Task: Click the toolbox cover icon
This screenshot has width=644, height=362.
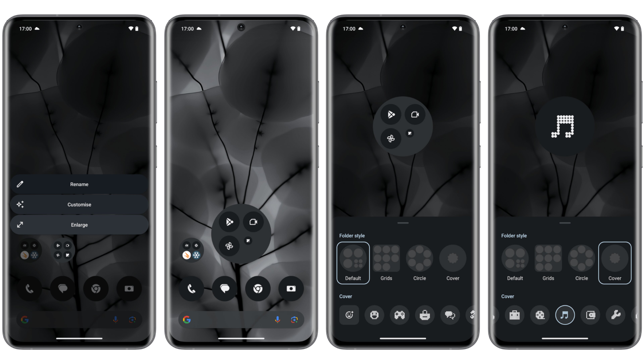Action: (x=514, y=315)
